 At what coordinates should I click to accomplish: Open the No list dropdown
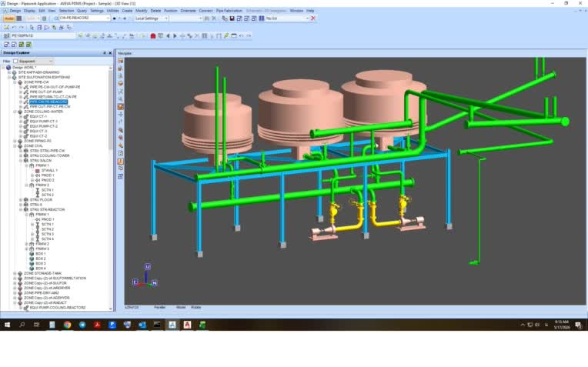point(307,18)
